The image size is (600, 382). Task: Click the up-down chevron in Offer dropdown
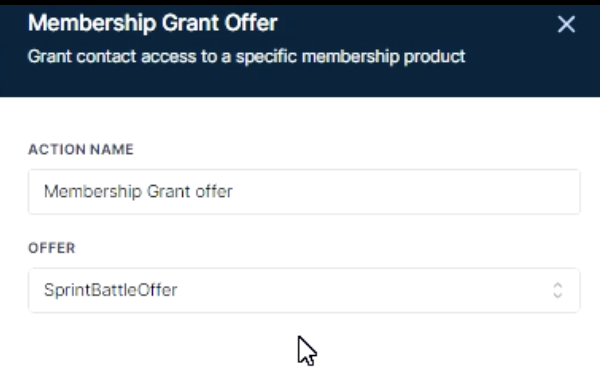(558, 290)
